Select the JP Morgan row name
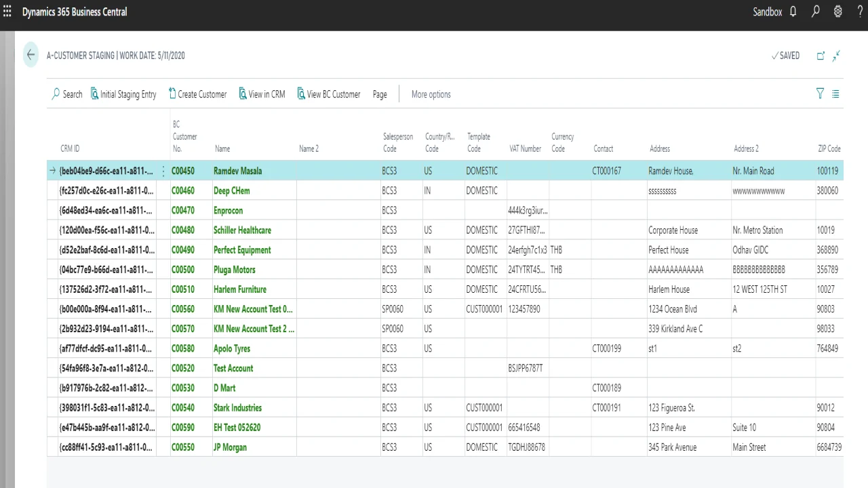The width and height of the screenshot is (868, 488). (x=230, y=447)
